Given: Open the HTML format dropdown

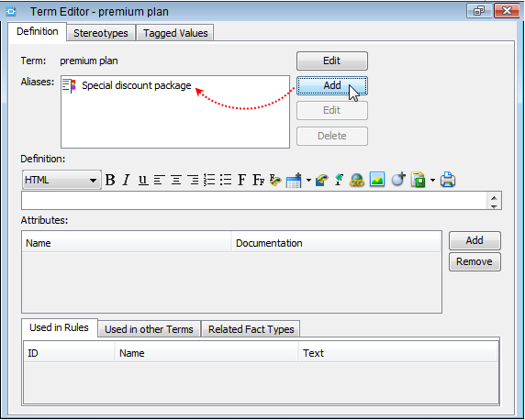Looking at the screenshot, I should pos(61,180).
